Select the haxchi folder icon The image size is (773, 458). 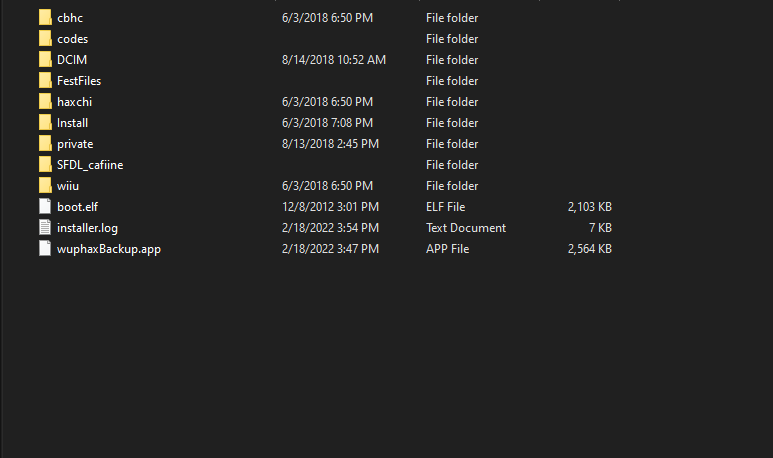pyautogui.click(x=45, y=102)
